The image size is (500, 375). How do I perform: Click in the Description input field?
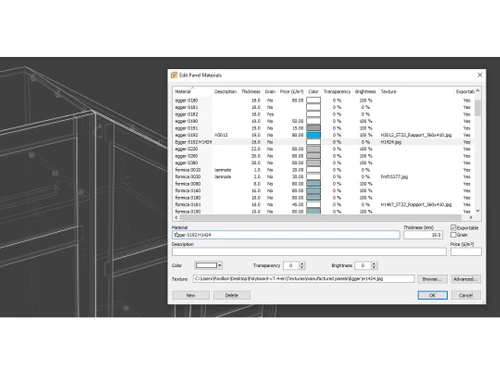(x=309, y=252)
